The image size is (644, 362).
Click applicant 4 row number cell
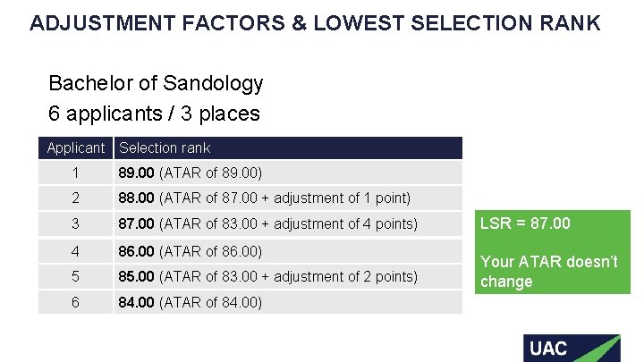point(76,250)
